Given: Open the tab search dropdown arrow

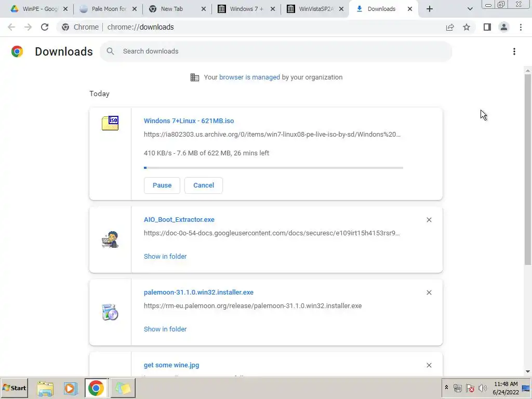Looking at the screenshot, I should 470,9.
